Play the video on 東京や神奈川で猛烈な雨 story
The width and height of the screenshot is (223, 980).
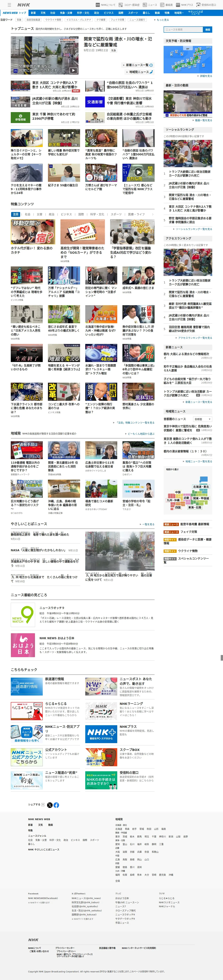coord(198,430)
